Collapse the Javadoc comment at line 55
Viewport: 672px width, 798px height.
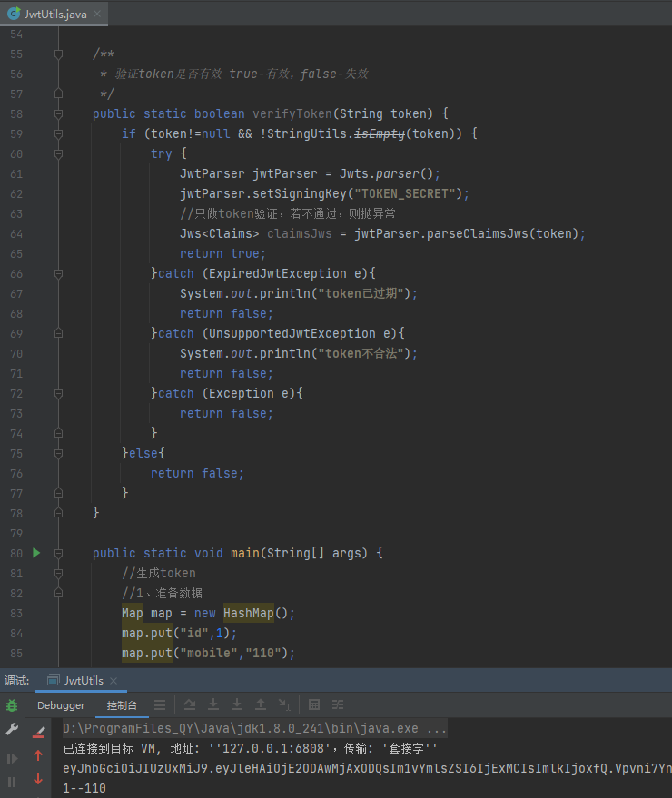58,54
